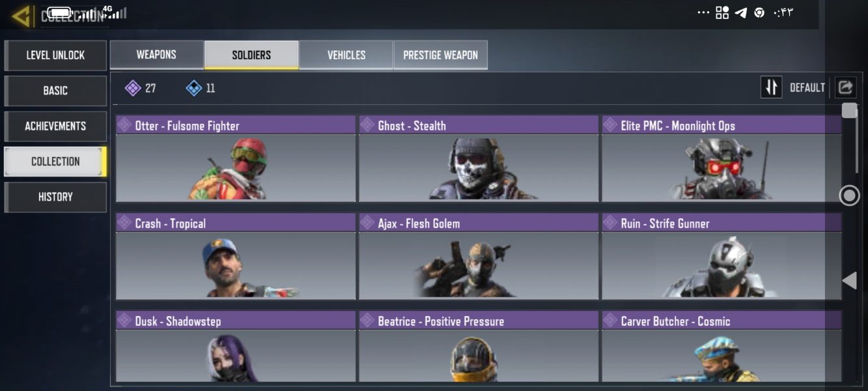868x391 pixels.
Task: Tap the yellow back arrow icon
Action: pyautogui.click(x=21, y=16)
